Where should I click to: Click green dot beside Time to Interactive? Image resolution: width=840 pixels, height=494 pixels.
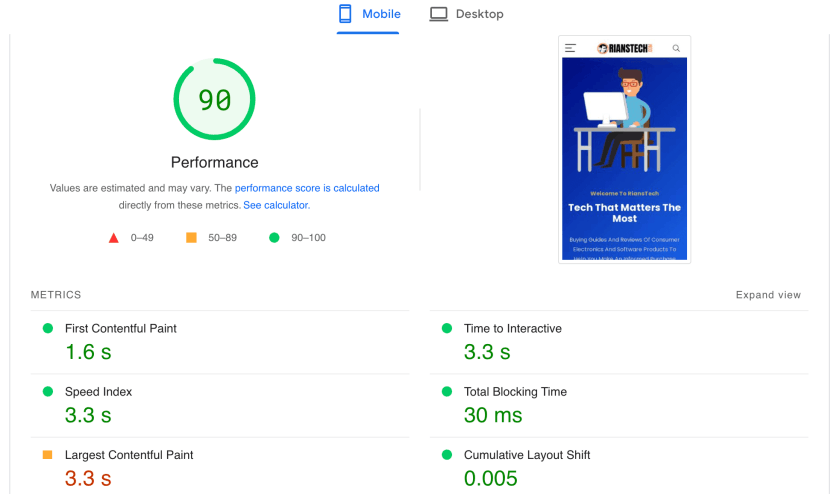pyautogui.click(x=447, y=328)
